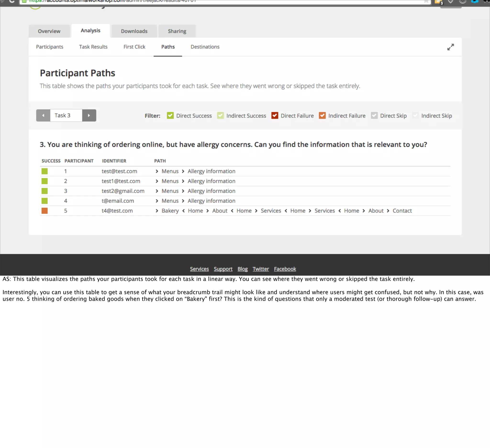Uncheck the Direct Failure filter
This screenshot has height=448, width=490.
pos(275,115)
